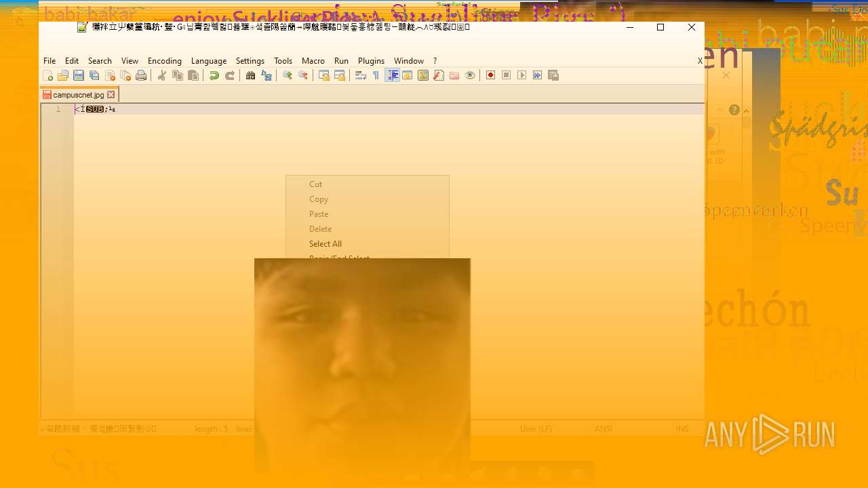
Task: Open the View menu
Action: click(x=130, y=61)
